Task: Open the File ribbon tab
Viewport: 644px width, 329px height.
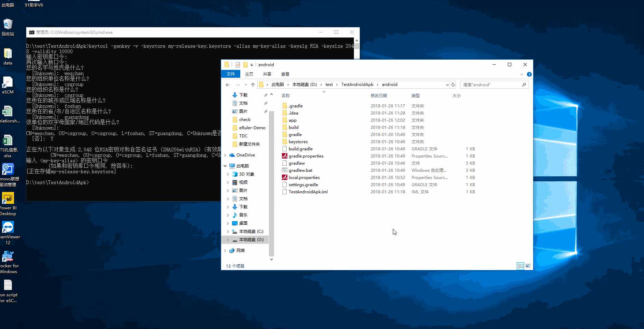Action: [x=231, y=74]
